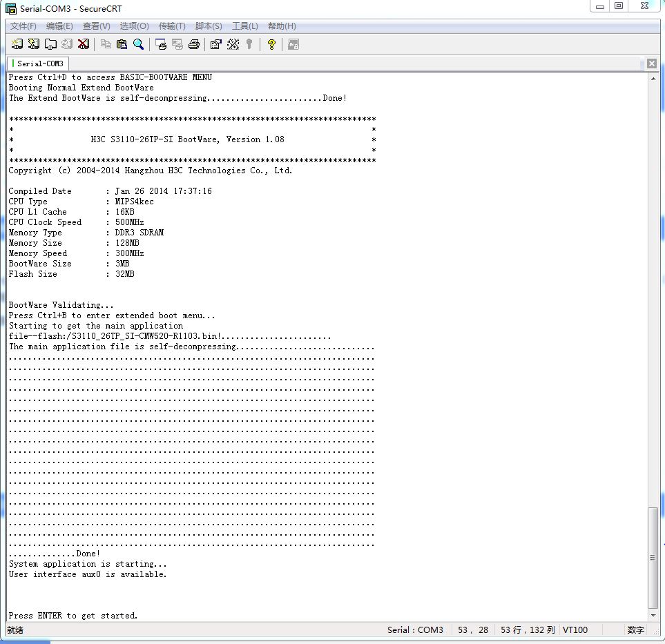The width and height of the screenshot is (665, 644).
Task: Click the vertical scrollbar thumb
Action: tap(653, 558)
